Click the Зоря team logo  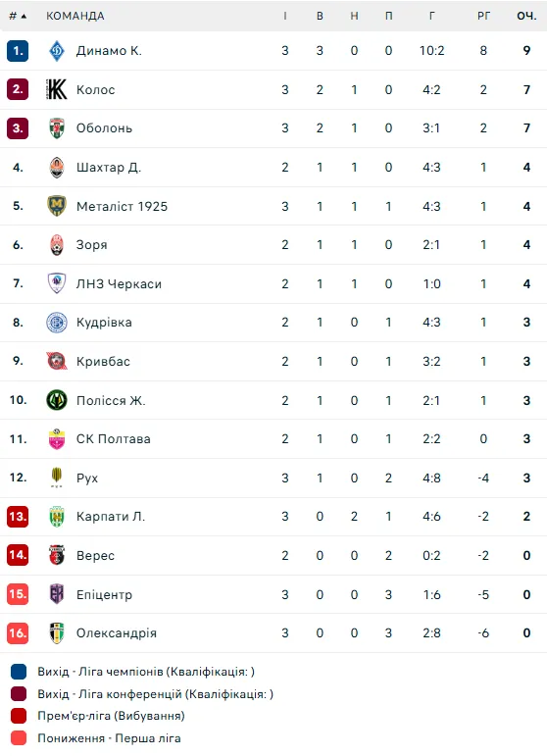tap(57, 245)
